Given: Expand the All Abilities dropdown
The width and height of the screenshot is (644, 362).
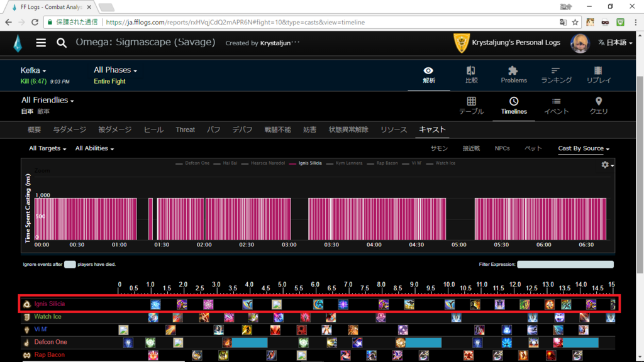Looking at the screenshot, I should point(94,148).
